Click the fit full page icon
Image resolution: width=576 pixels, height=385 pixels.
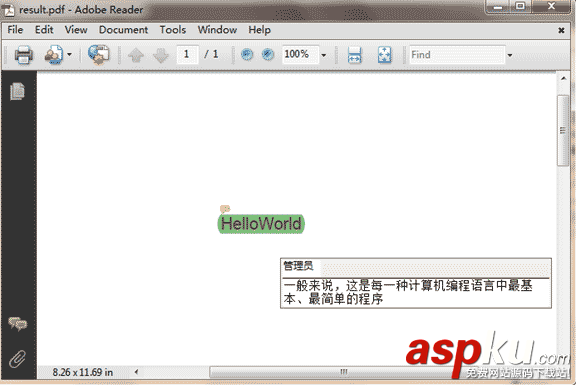click(x=385, y=55)
